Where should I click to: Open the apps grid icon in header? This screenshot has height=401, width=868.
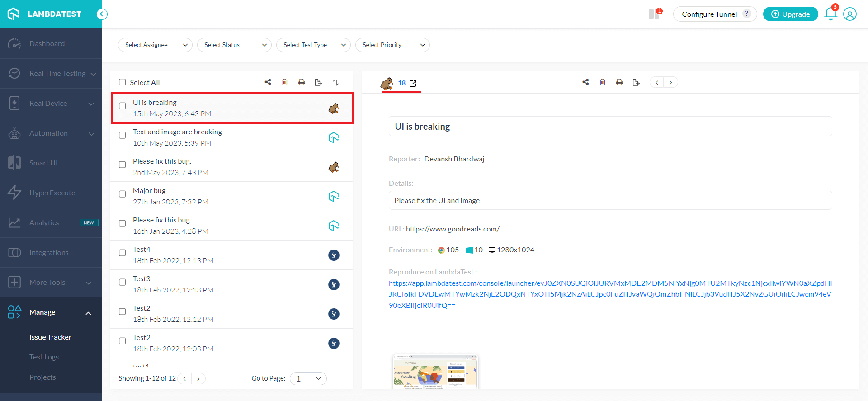coord(654,14)
